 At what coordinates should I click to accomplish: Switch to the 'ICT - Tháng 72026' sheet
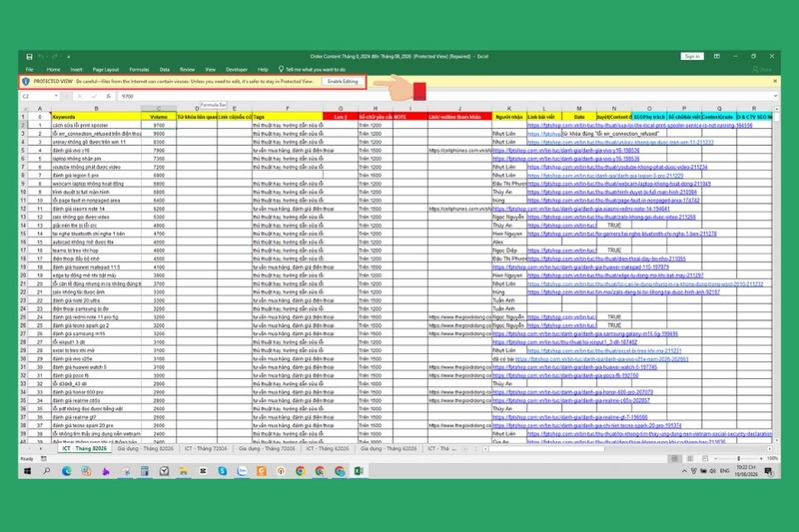(206, 449)
